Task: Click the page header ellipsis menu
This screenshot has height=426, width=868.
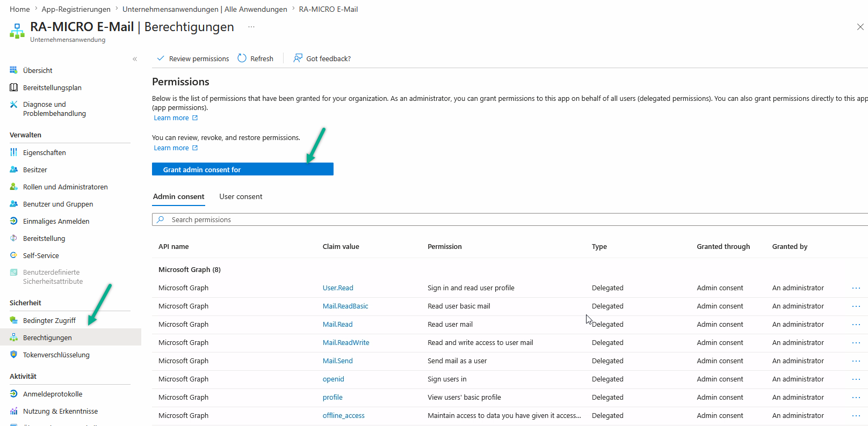Action: coord(251,27)
